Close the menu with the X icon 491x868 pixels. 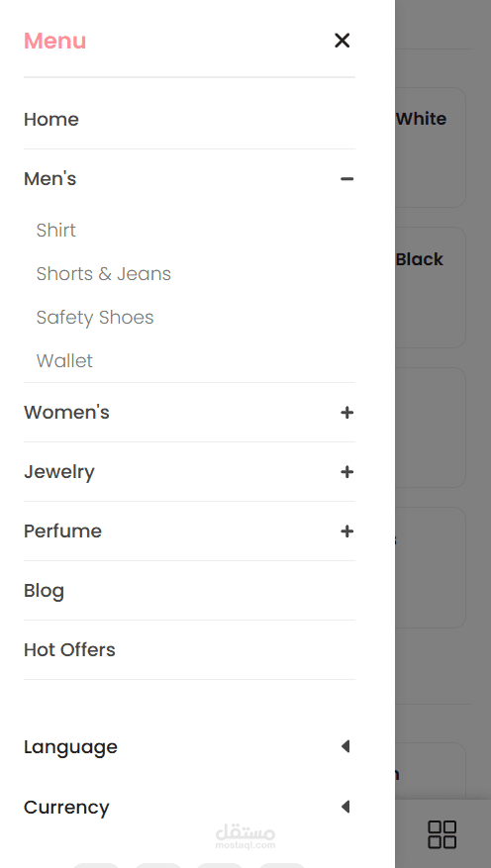tap(343, 41)
